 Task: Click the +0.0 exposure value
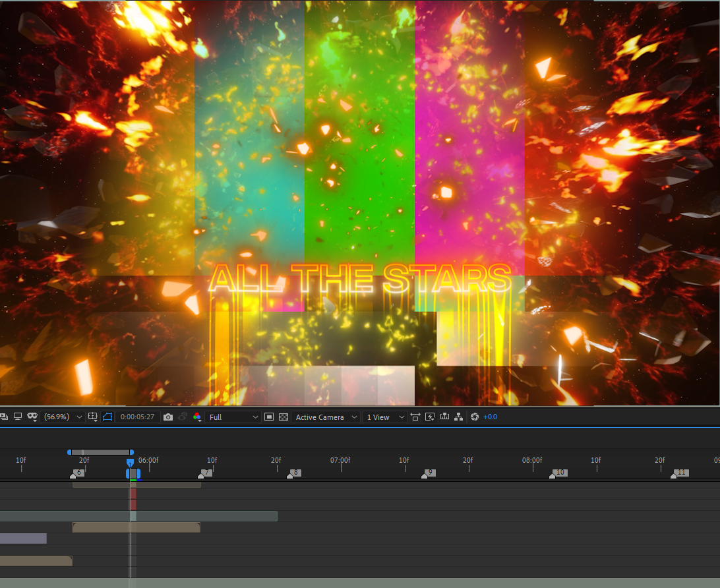coord(490,417)
